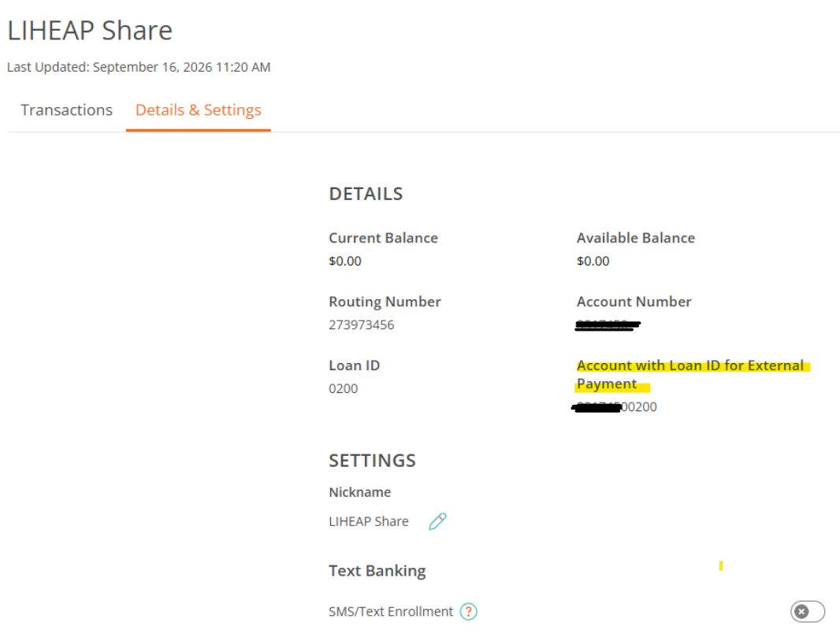The width and height of the screenshot is (840, 634).
Task: Click the Routing Number label
Action: coord(385,302)
